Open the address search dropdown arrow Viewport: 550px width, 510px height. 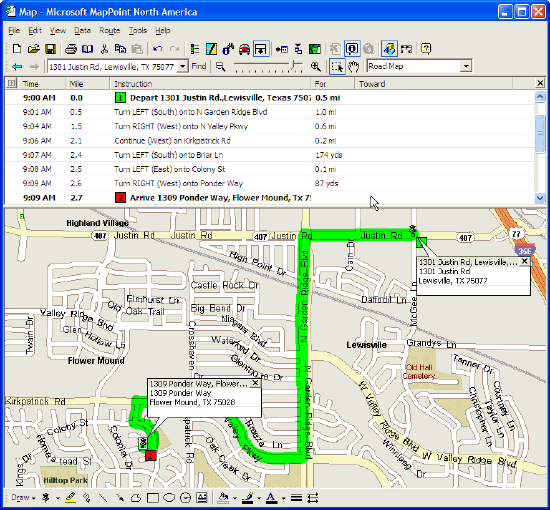point(183,66)
